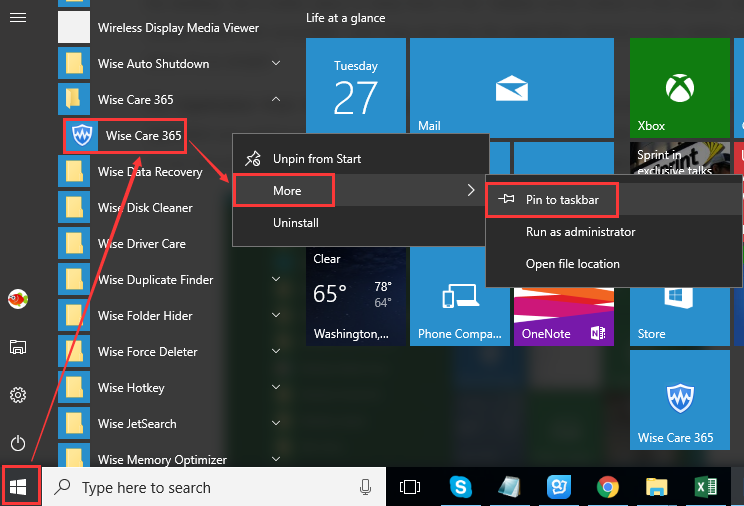Click the Type here to search box
Viewport: 744px width, 506px height.
(214, 487)
